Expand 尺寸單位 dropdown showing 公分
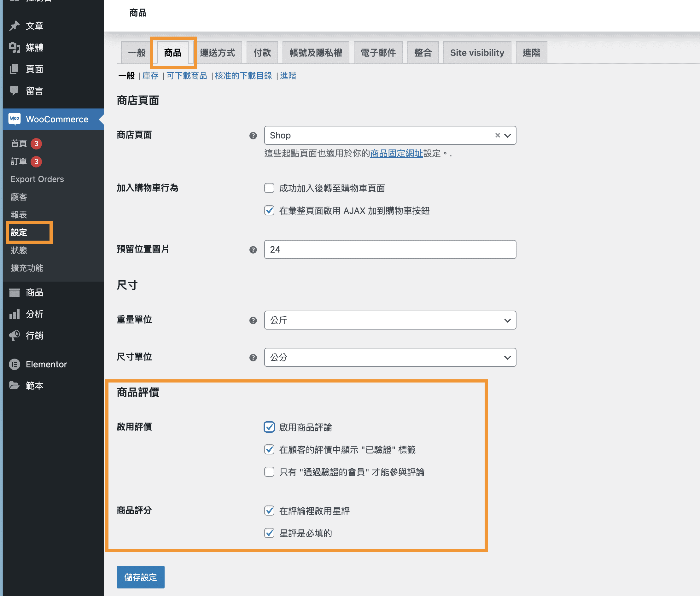The image size is (700, 596). (x=390, y=358)
